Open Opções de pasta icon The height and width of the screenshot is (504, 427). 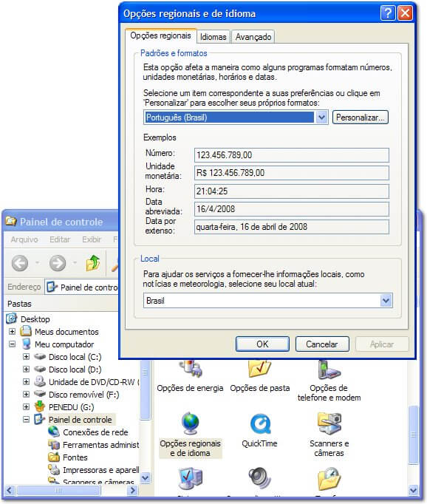click(259, 368)
